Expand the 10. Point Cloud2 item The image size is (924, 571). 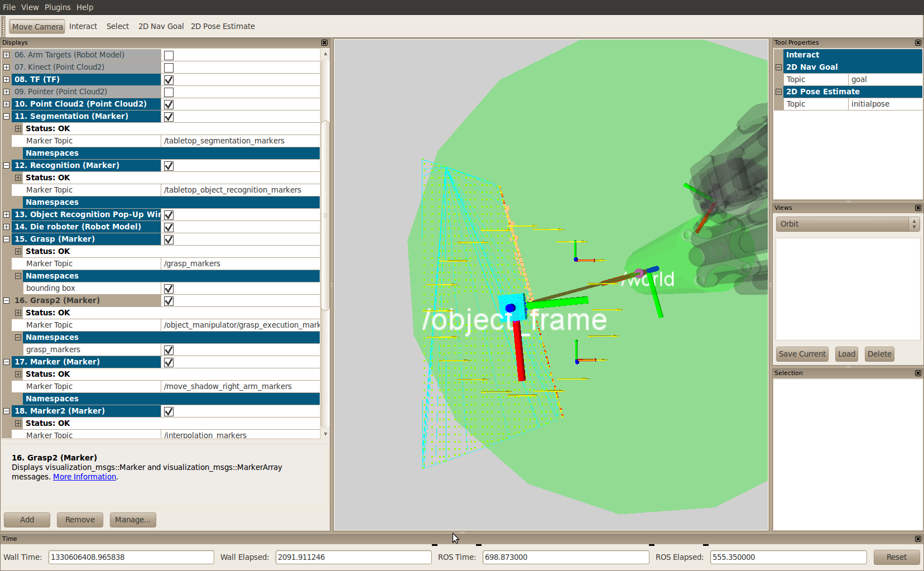pos(7,104)
